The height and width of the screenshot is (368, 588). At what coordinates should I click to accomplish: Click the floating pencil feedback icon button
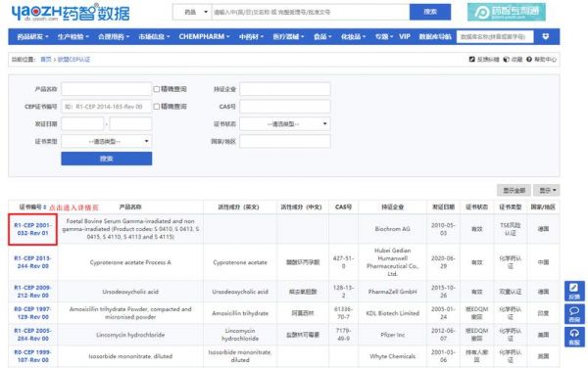click(x=574, y=291)
